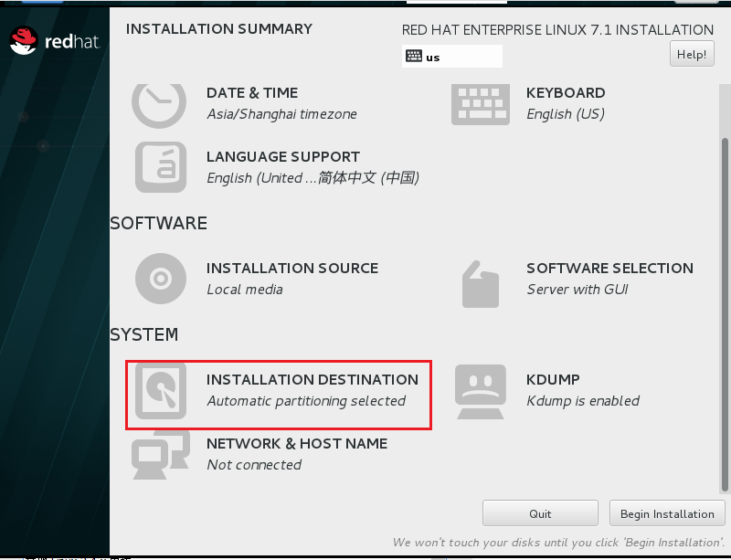Click 'English (US)' keyboard value
The height and width of the screenshot is (560, 731).
coord(566,114)
